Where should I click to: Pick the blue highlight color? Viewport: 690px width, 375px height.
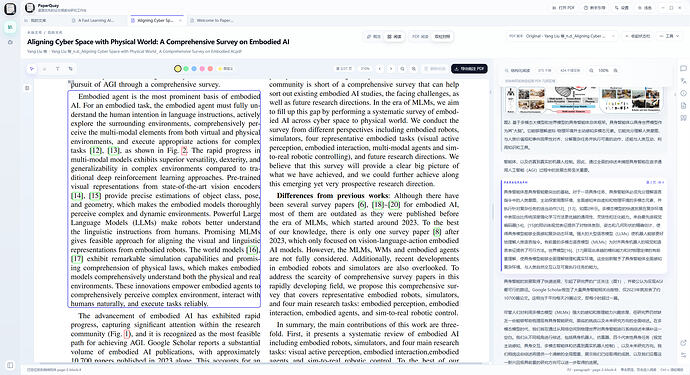coord(194,69)
